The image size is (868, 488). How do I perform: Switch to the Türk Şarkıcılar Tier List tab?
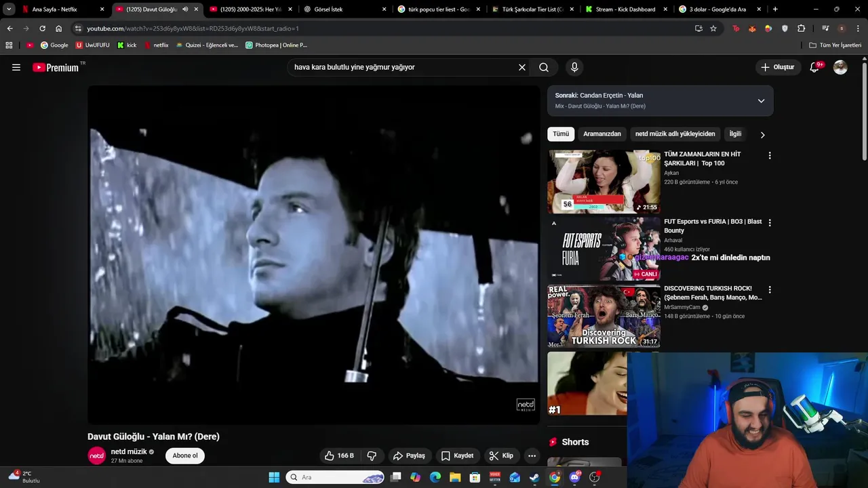[x=532, y=9]
